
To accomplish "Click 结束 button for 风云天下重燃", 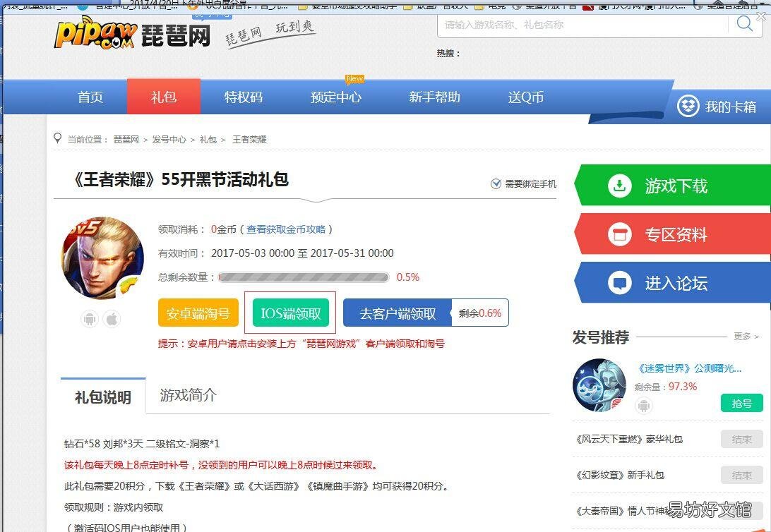I will coord(741,439).
